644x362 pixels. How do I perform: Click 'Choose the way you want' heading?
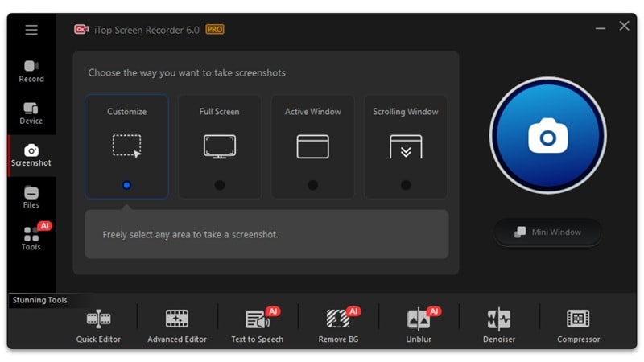[x=187, y=73]
